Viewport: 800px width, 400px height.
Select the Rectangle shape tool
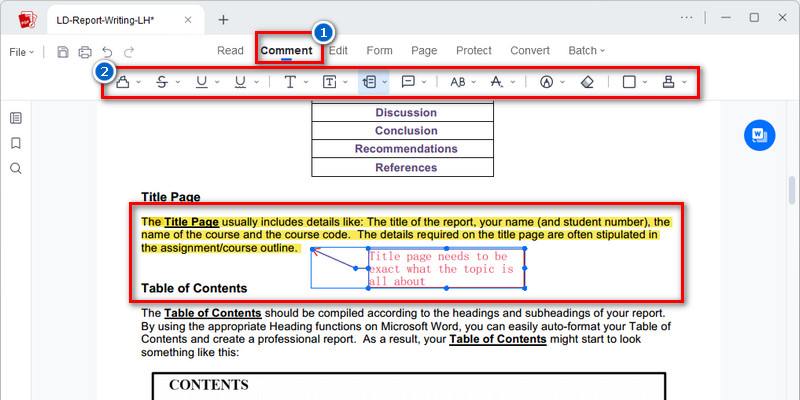(629, 82)
